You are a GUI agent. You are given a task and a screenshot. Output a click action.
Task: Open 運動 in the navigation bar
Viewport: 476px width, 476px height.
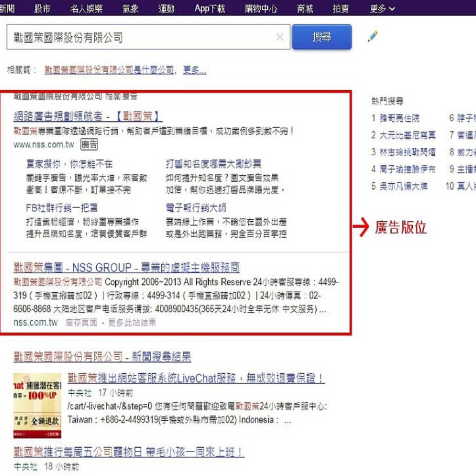click(166, 8)
